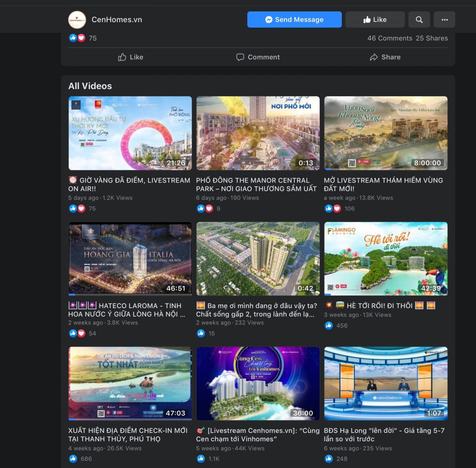The width and height of the screenshot is (476, 468).
Task: Click the All Videos heading
Action: coord(90,86)
